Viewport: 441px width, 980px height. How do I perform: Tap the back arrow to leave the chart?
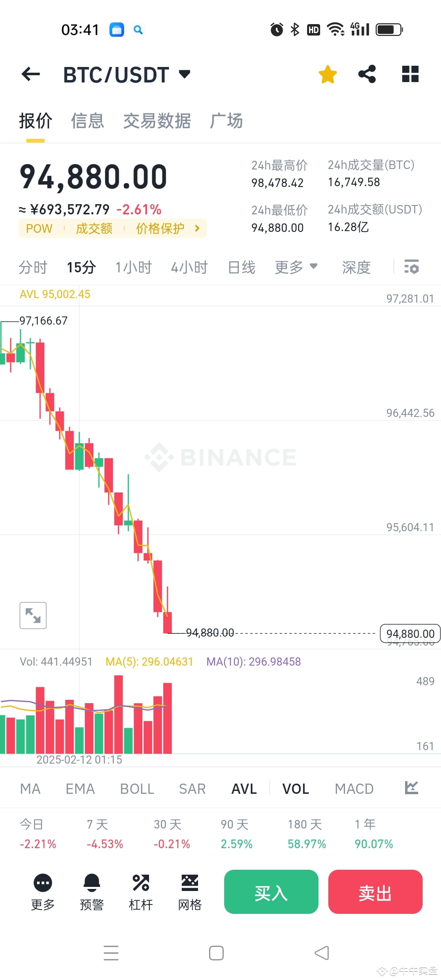tap(31, 73)
